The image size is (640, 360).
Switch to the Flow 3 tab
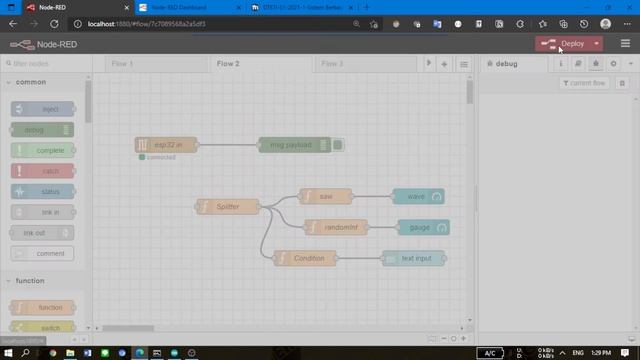(x=365, y=64)
